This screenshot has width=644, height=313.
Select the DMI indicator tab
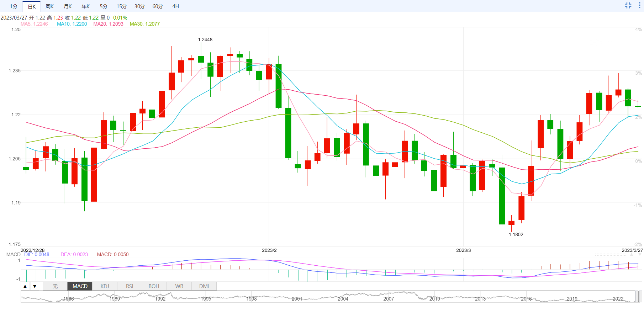click(204, 286)
